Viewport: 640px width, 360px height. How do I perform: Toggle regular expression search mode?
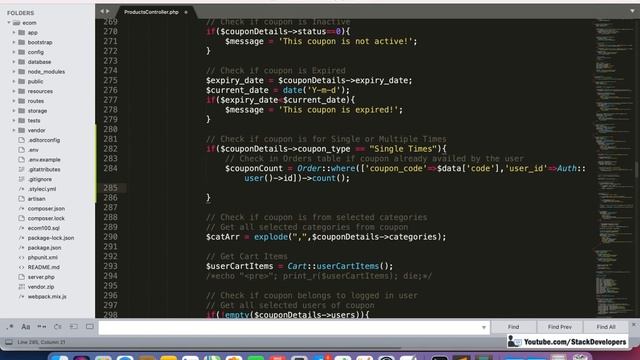10,327
